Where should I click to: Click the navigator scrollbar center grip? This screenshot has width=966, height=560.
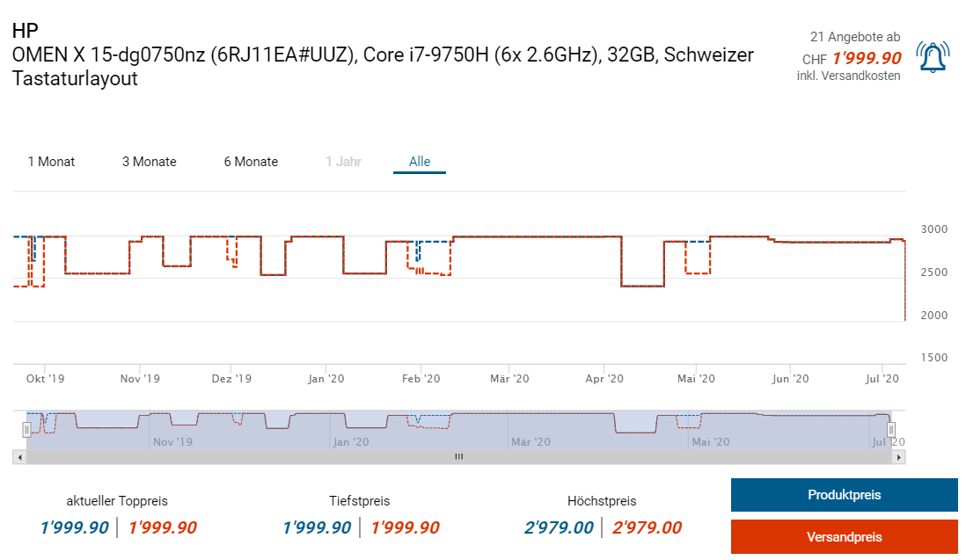(x=459, y=456)
